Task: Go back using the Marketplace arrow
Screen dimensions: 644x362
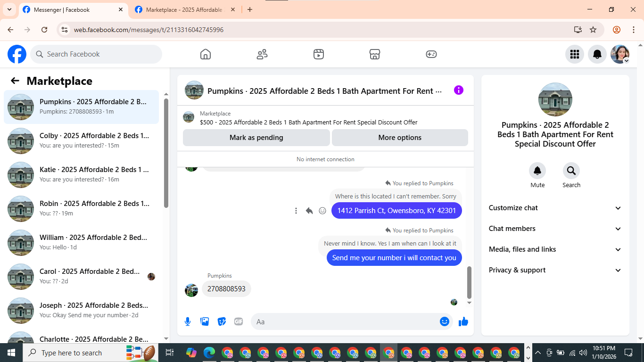Action: tap(15, 81)
